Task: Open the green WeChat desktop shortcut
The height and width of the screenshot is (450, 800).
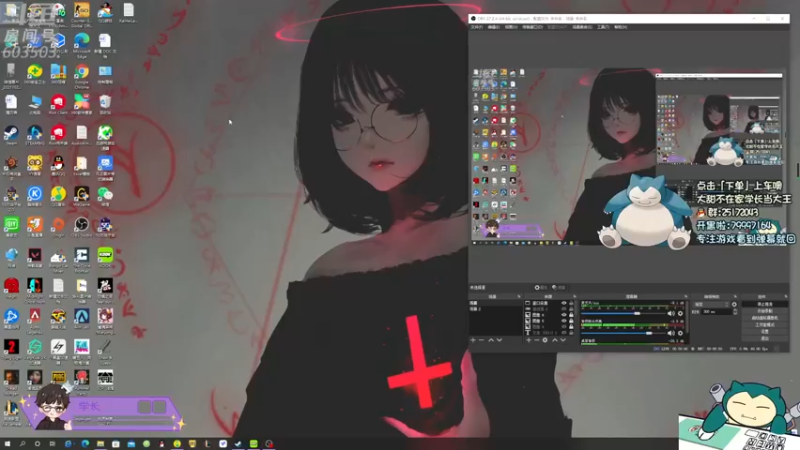Action: coord(105,195)
